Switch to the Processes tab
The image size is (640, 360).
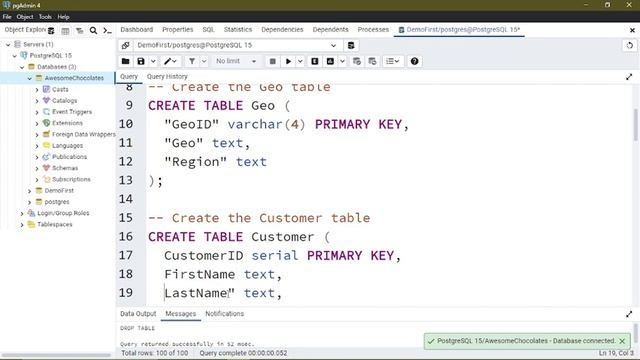373,29
